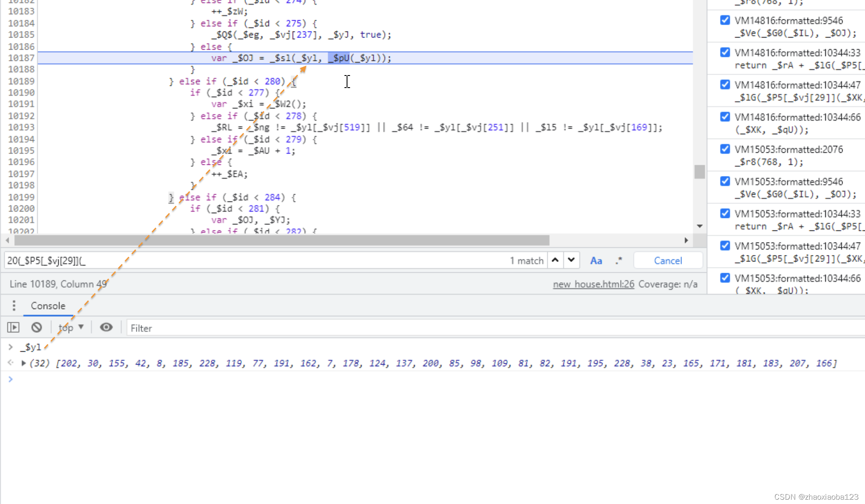Toggle regular expression search option
Viewport: 865px width, 504px height.
(619, 261)
